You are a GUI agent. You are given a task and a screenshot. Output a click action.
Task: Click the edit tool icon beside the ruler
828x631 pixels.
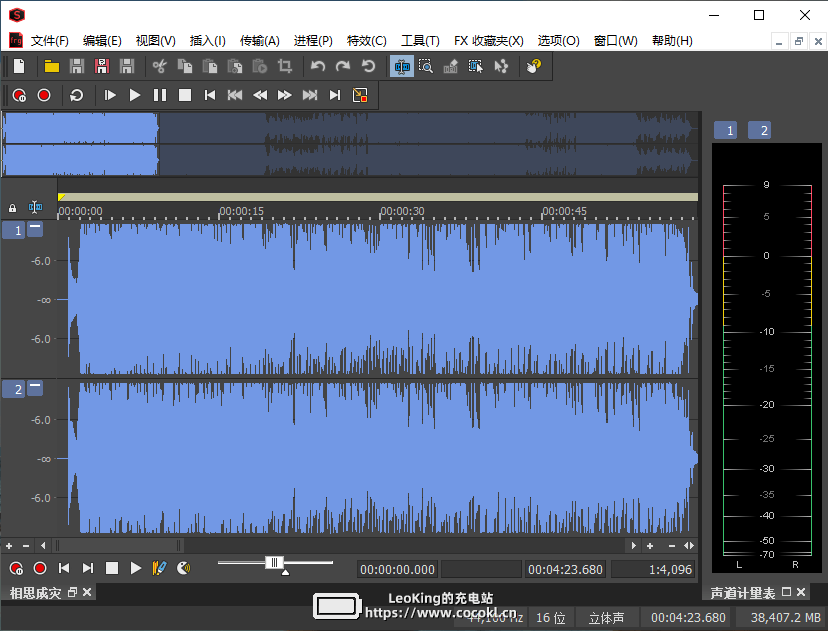coord(35,207)
